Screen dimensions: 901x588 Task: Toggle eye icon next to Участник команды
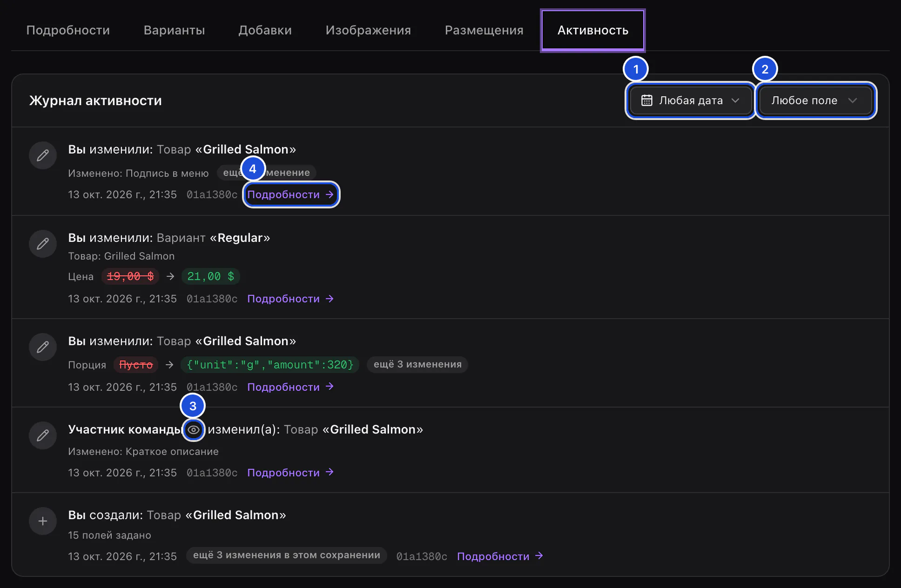[x=193, y=430]
